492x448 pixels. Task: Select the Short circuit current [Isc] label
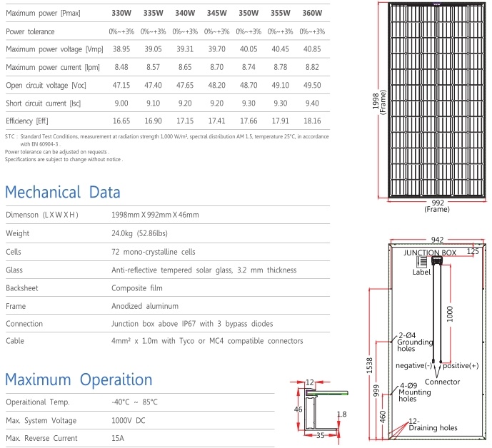pos(44,103)
